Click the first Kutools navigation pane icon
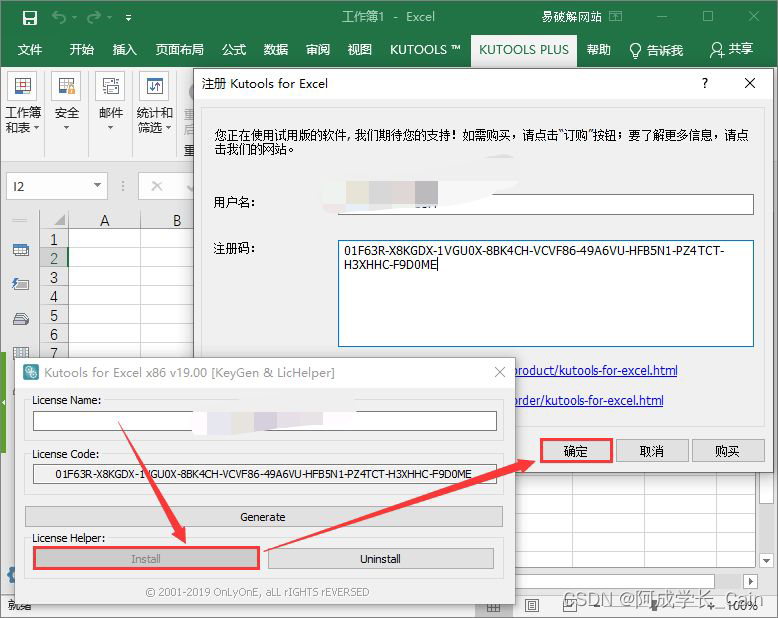This screenshot has height=618, width=778. click(20, 249)
